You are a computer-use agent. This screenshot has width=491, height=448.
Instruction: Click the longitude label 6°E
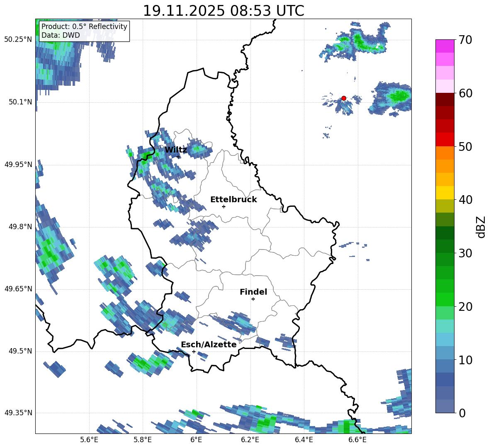[196, 440]
